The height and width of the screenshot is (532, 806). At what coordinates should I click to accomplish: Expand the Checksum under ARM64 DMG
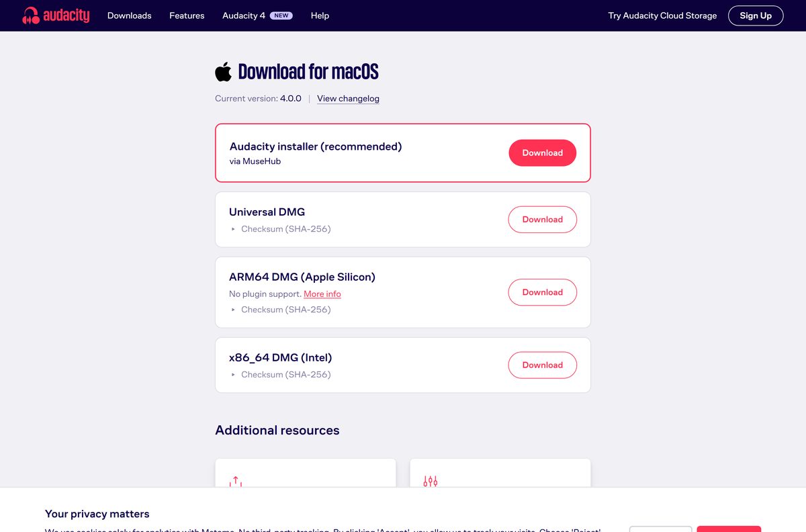pos(281,310)
